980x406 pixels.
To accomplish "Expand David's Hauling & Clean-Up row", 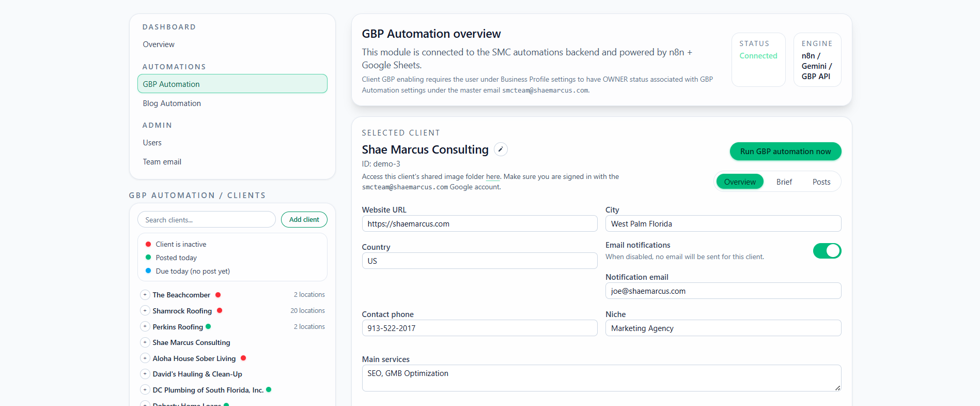I will coord(145,374).
